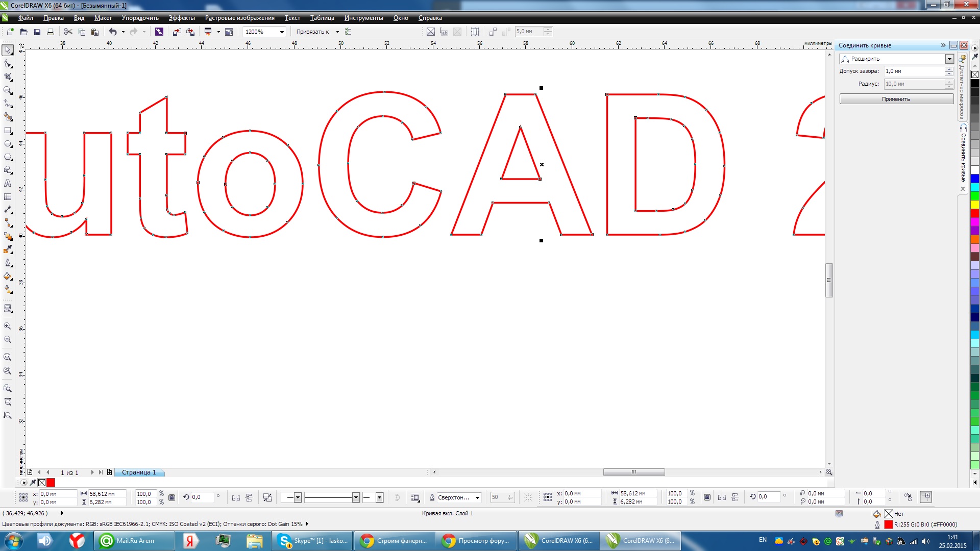
Task: Expand the Расширить dropdown in docker
Action: (x=949, y=59)
